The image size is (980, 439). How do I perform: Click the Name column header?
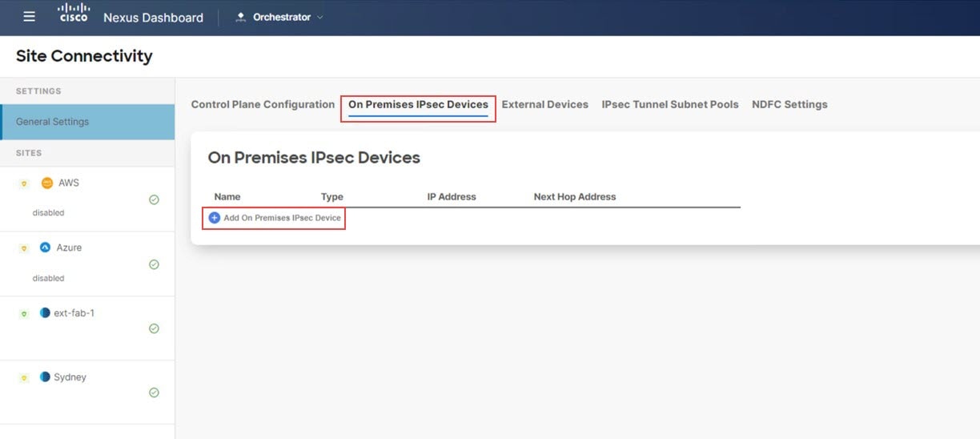(x=227, y=196)
